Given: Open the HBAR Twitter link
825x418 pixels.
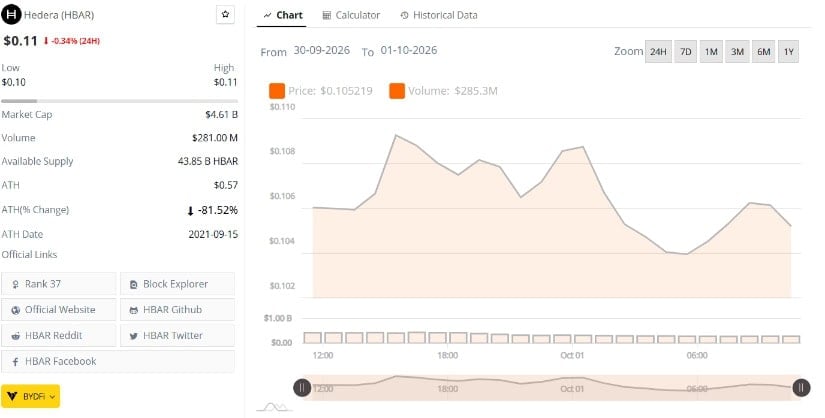Looking at the screenshot, I should [177, 335].
